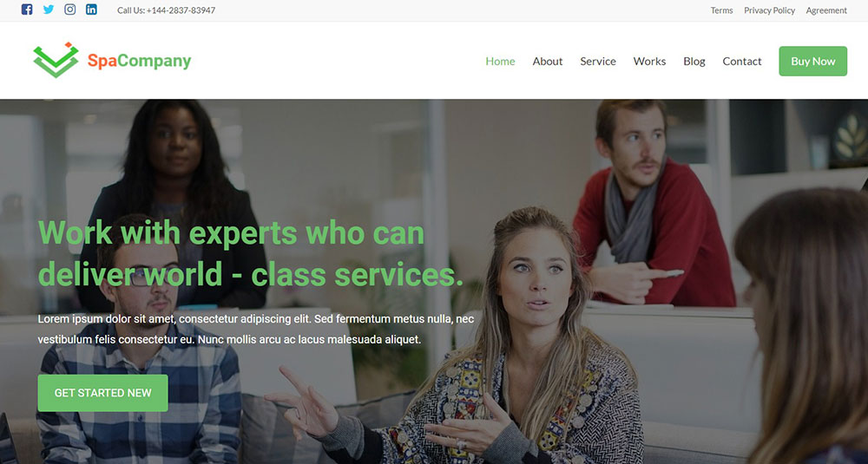
Task: Click the GET STARTED NEW button
Action: pos(102,393)
